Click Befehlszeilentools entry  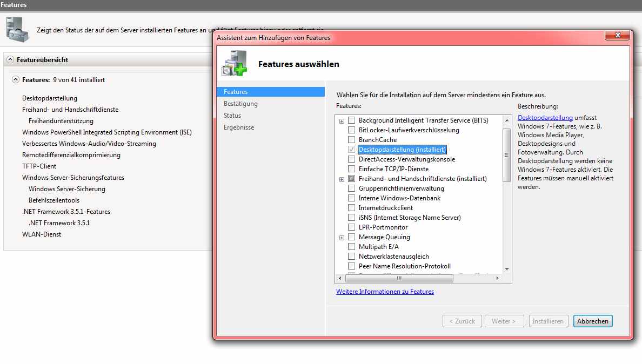[54, 200]
